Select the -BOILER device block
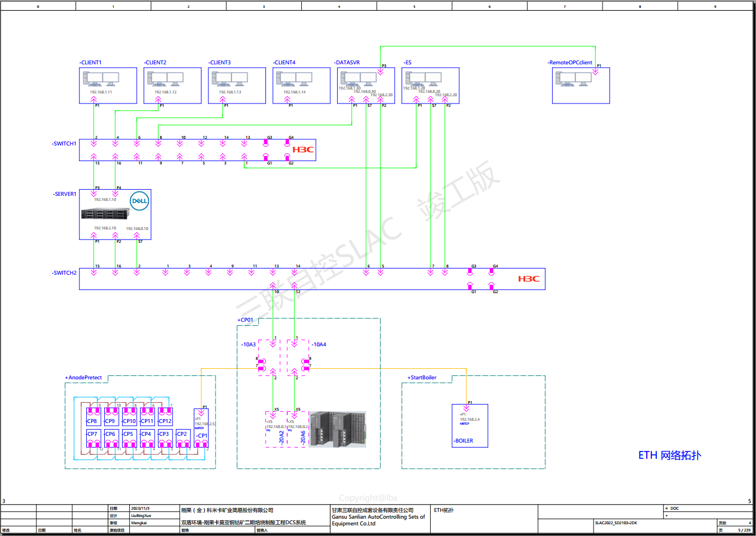756x536 pixels. coord(470,426)
